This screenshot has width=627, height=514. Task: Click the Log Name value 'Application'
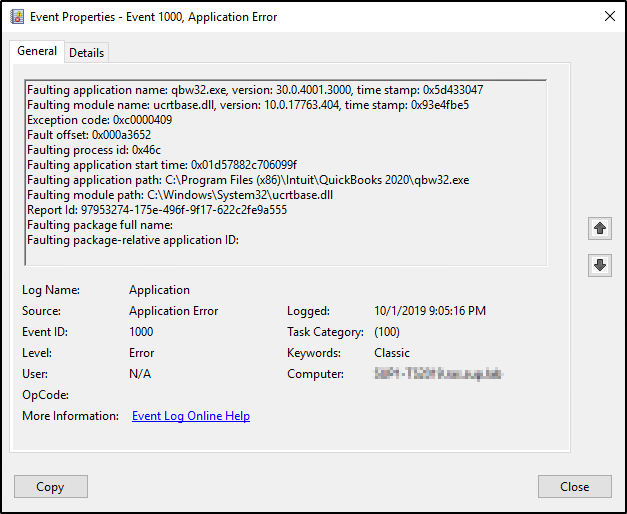159,290
